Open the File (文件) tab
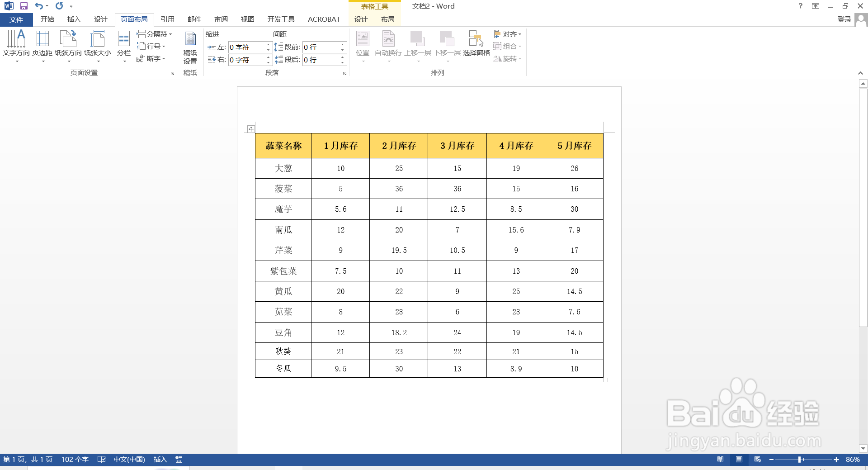Image resolution: width=868 pixels, height=470 pixels. pyautogui.click(x=16, y=19)
